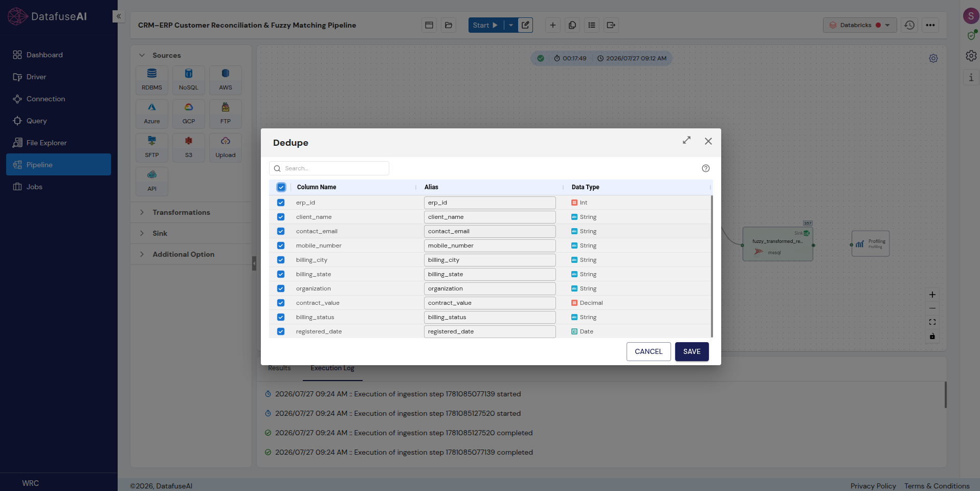Open Driver in the sidebar
The width and height of the screenshot is (980, 491).
pos(58,77)
